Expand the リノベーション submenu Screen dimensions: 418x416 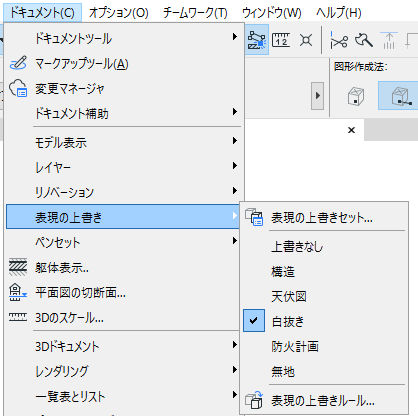pos(123,192)
